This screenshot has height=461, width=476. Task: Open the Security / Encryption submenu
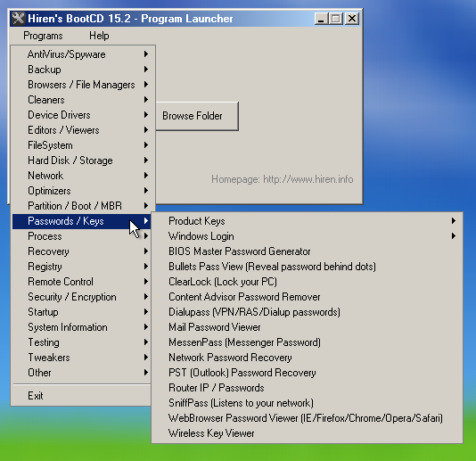click(x=81, y=297)
